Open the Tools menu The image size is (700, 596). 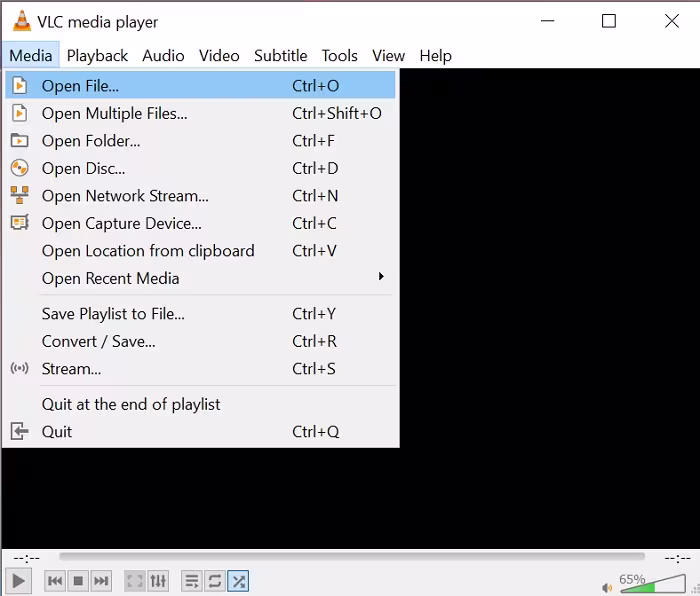[x=340, y=55]
